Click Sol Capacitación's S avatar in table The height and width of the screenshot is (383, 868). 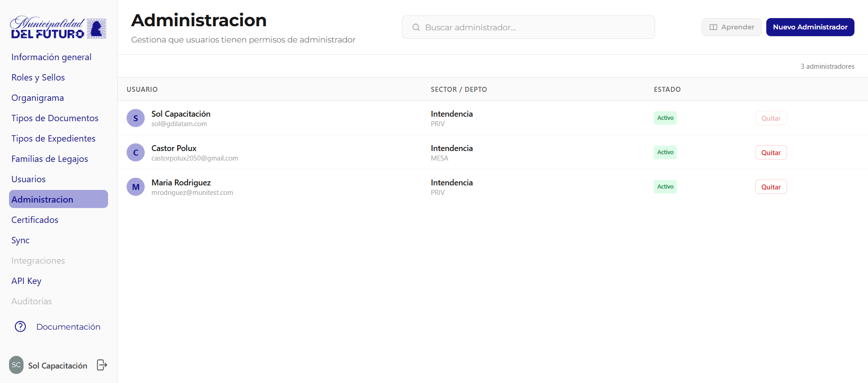136,118
